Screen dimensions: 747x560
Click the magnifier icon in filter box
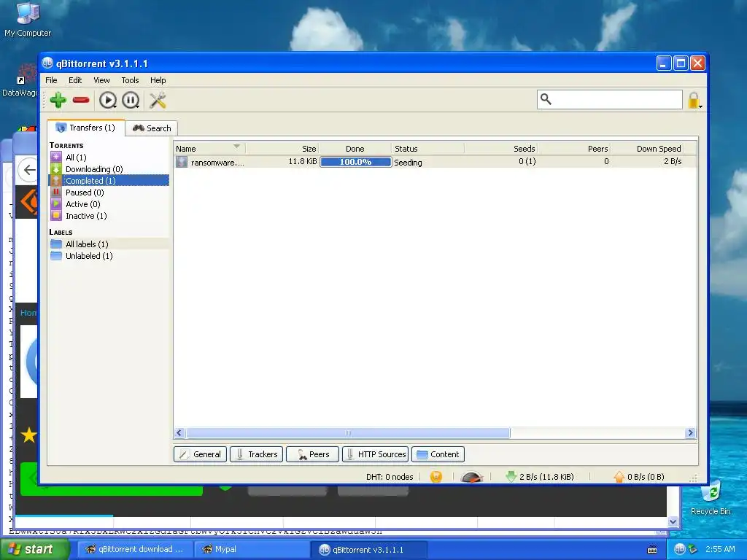(546, 99)
